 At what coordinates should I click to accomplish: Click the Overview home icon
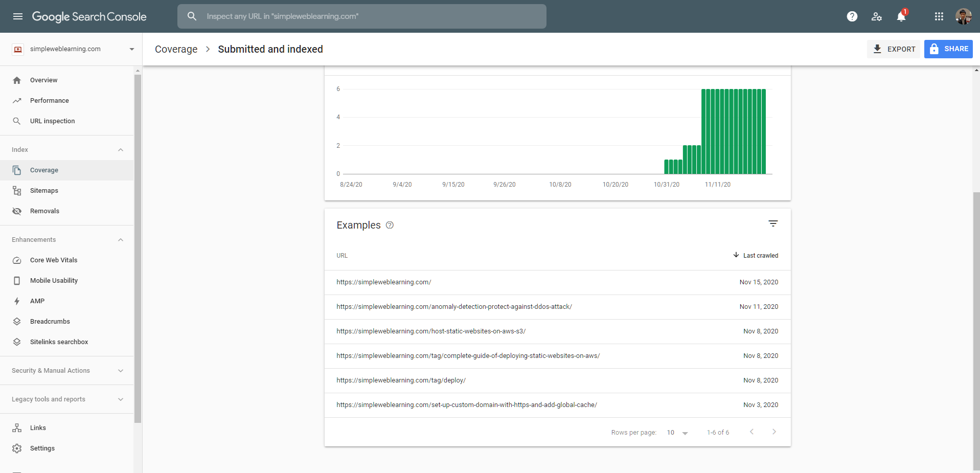point(17,80)
